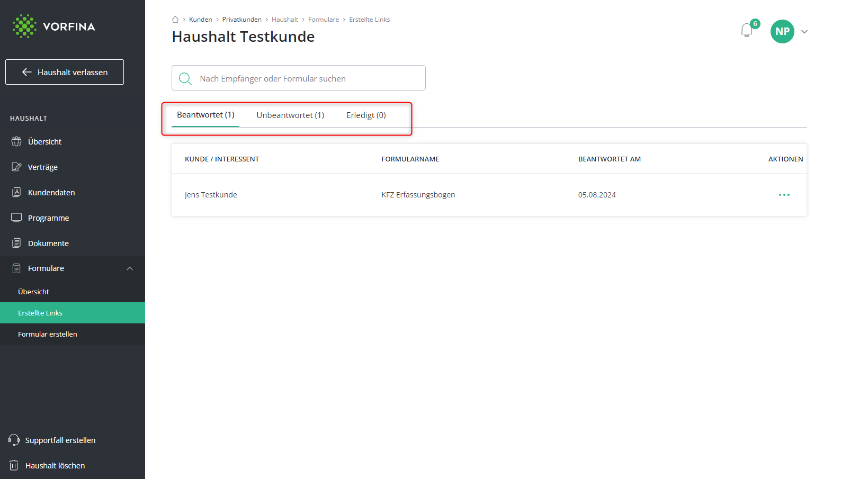Collapse the Formulare submenu chevron
868x479 pixels.
[x=130, y=268]
